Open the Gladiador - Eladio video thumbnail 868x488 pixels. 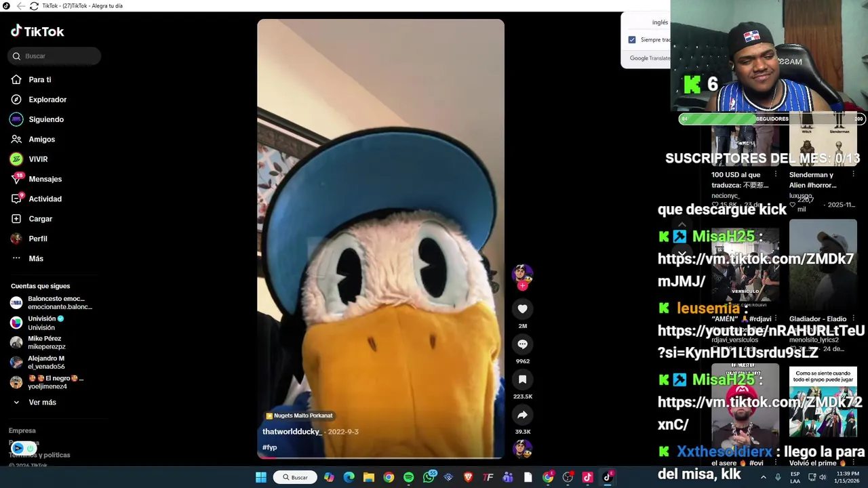coord(823,266)
